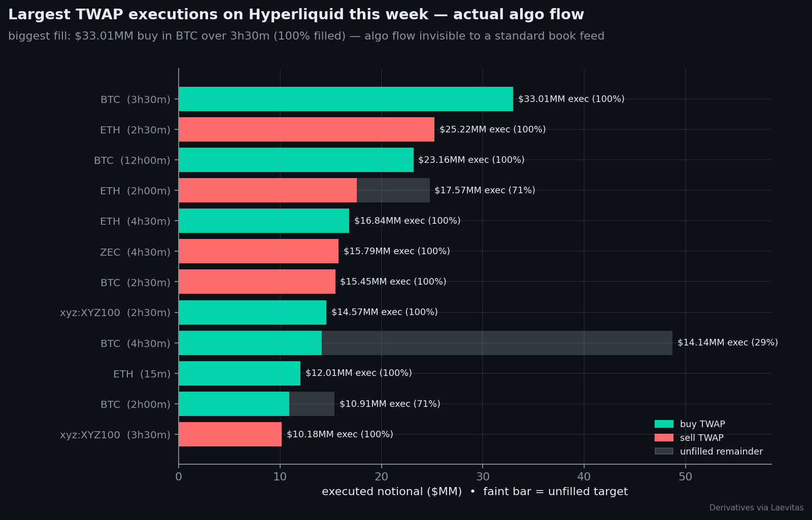Click the x-axis tick label "50"

pyautogui.click(x=686, y=477)
